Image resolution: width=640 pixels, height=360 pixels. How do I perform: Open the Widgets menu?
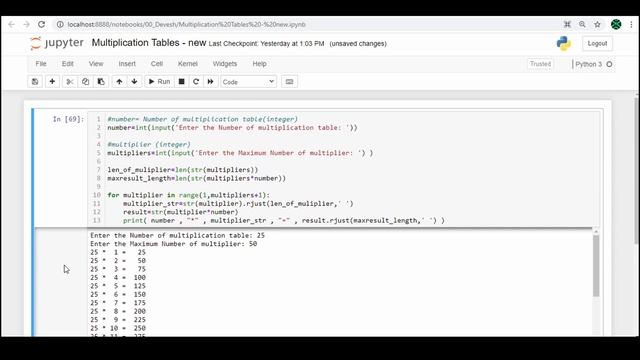[x=225, y=64]
